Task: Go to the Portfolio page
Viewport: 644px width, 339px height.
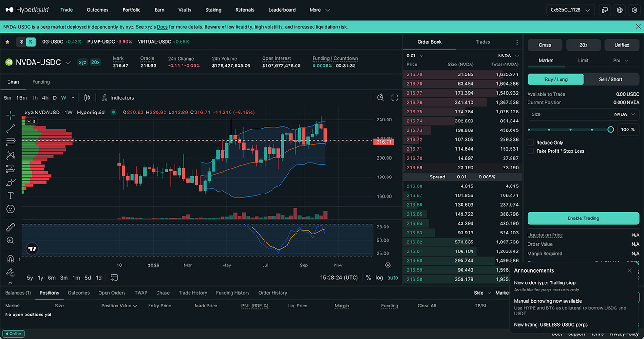Action: [x=132, y=10]
